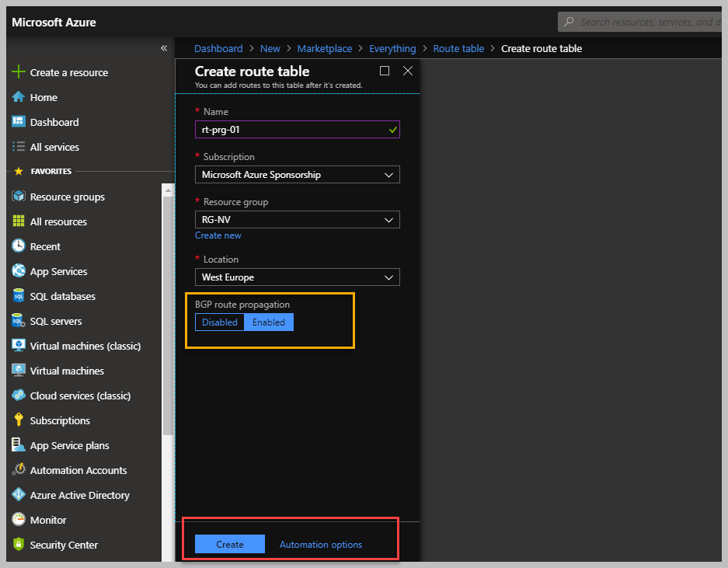Screen dimensions: 728x568
Task: Click the Azure Active Directory icon
Action: [x=19, y=495]
